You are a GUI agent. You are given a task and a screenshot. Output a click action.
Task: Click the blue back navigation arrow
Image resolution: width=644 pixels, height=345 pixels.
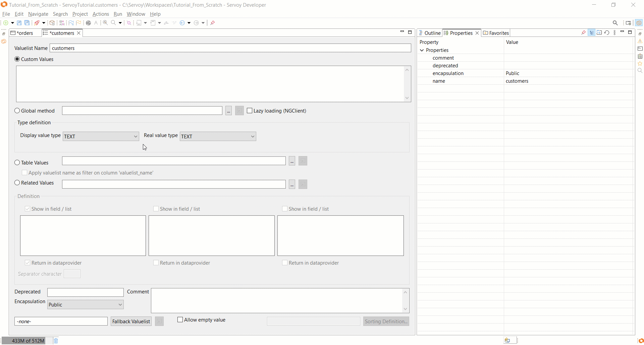click(182, 23)
